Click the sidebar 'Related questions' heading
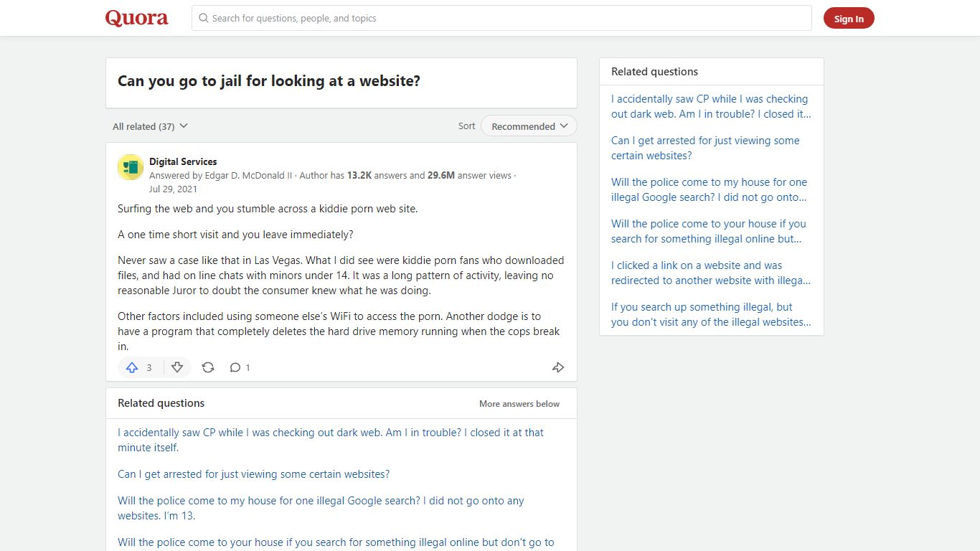Screen dimensions: 980x551 click(654, 72)
